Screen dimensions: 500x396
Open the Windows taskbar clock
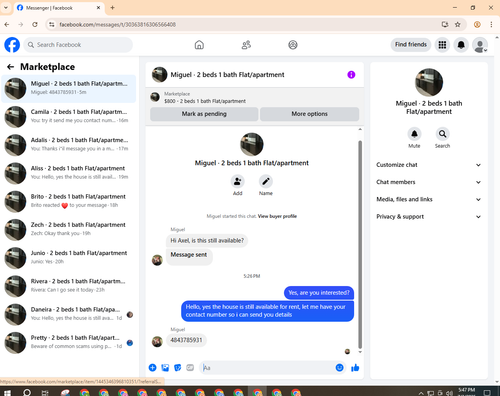point(466,392)
